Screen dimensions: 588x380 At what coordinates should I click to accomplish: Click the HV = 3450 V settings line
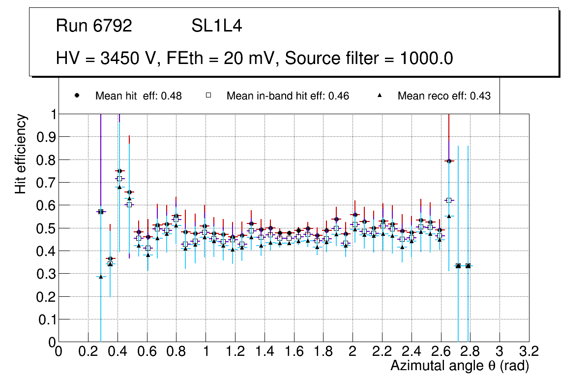pyautogui.click(x=254, y=59)
